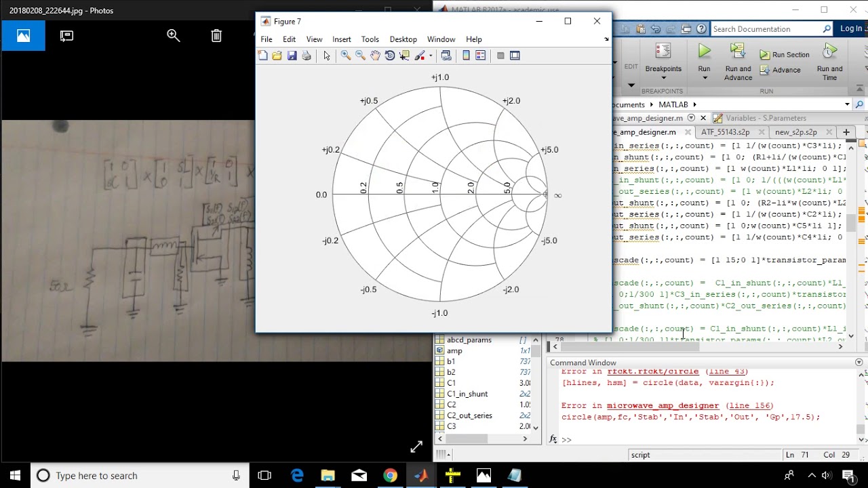The height and width of the screenshot is (488, 868).
Task: Click the Photos app second toolbar icon
Action: (66, 36)
